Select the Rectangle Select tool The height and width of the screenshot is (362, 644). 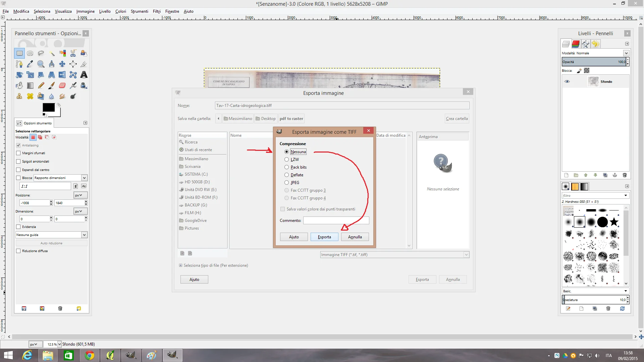click(x=19, y=53)
